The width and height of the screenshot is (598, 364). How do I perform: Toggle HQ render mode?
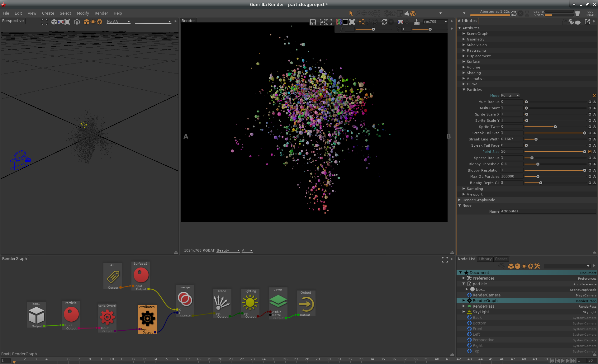click(361, 22)
